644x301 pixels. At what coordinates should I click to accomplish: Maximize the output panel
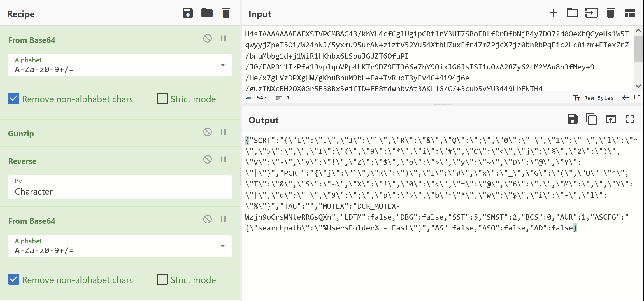[x=629, y=119]
